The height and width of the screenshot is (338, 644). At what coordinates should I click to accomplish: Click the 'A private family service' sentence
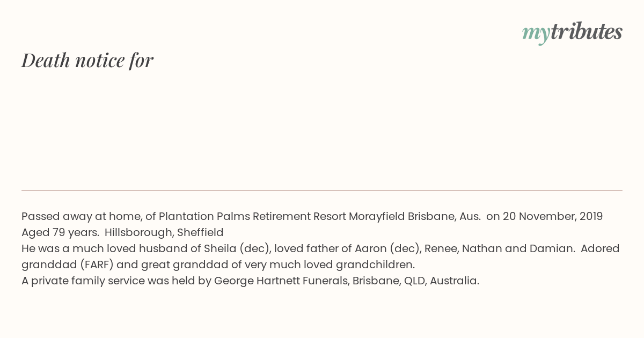pos(250,281)
